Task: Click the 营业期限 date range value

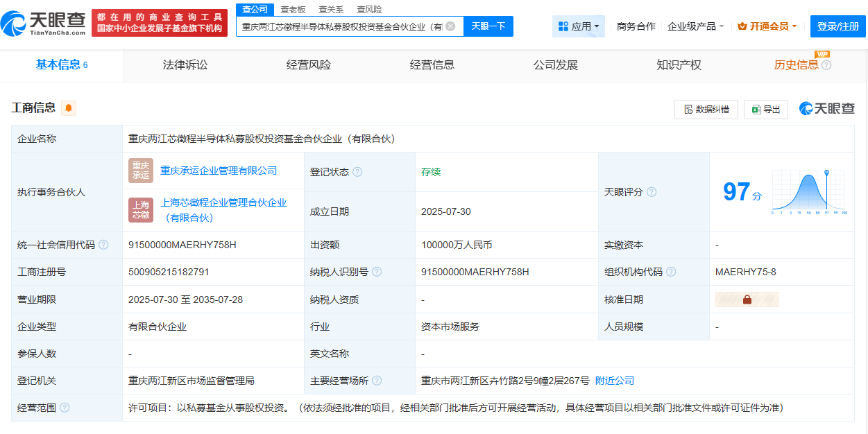Action: tap(186, 300)
